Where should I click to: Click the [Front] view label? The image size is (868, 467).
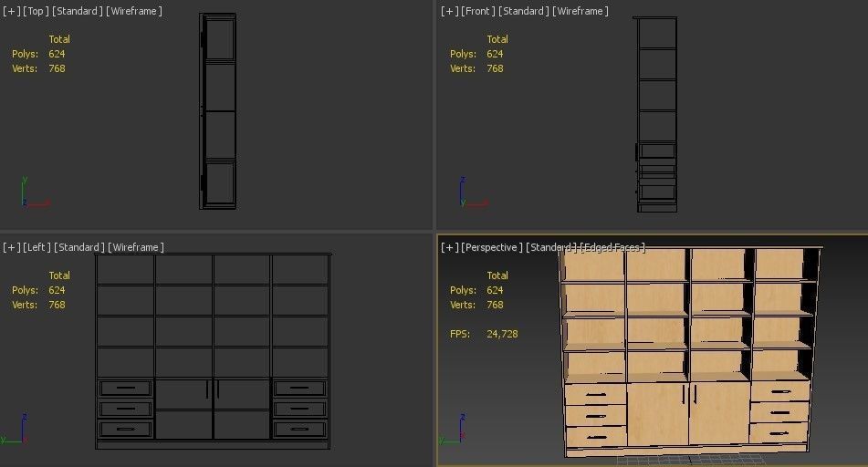(x=479, y=11)
